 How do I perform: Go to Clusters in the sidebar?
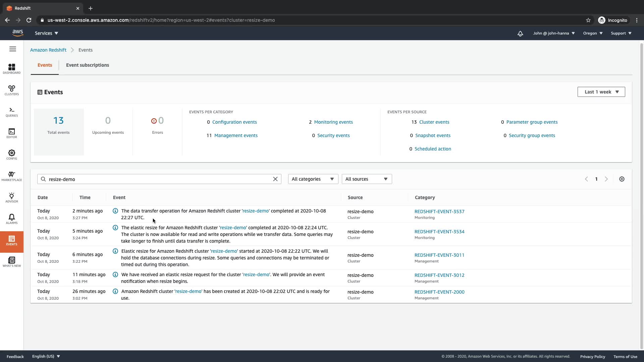(x=12, y=90)
